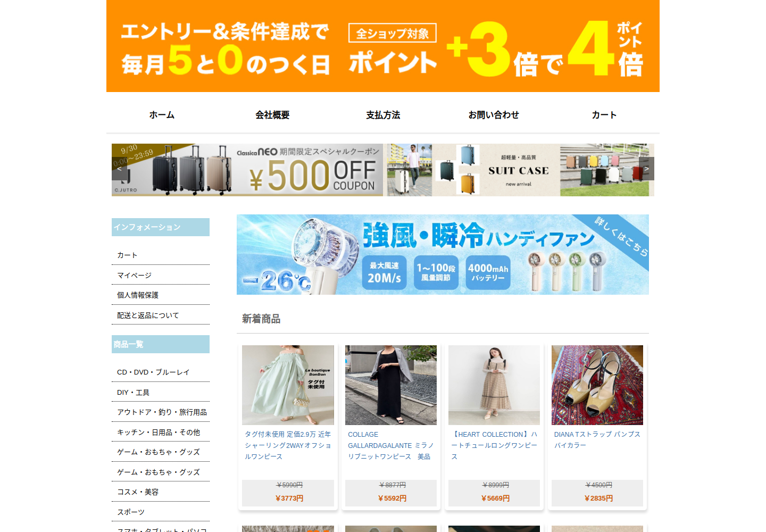766x532 pixels.
Task: Go to ホーム in the navigation
Action: point(162,115)
